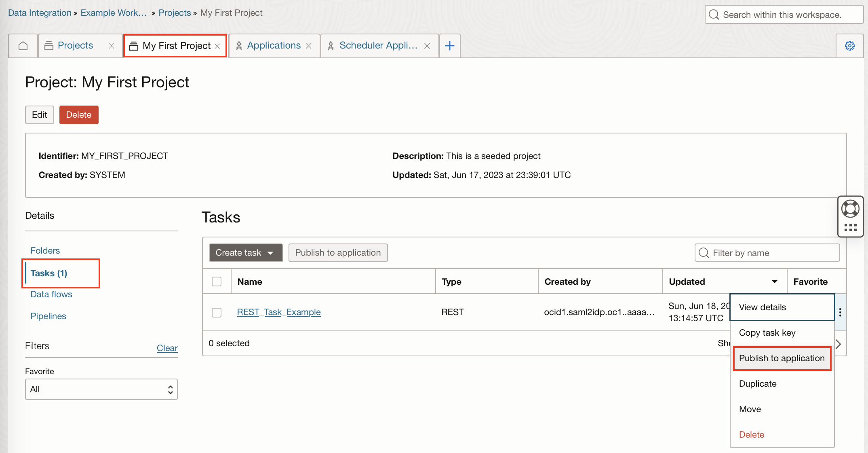Close the Projects tab
Screen dimensions: 868x453
click(x=112, y=46)
